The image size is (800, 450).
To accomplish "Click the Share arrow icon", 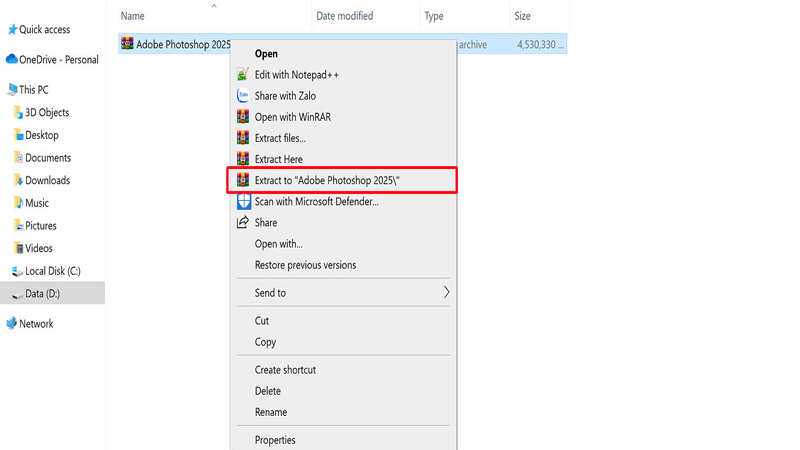I will coord(242,223).
